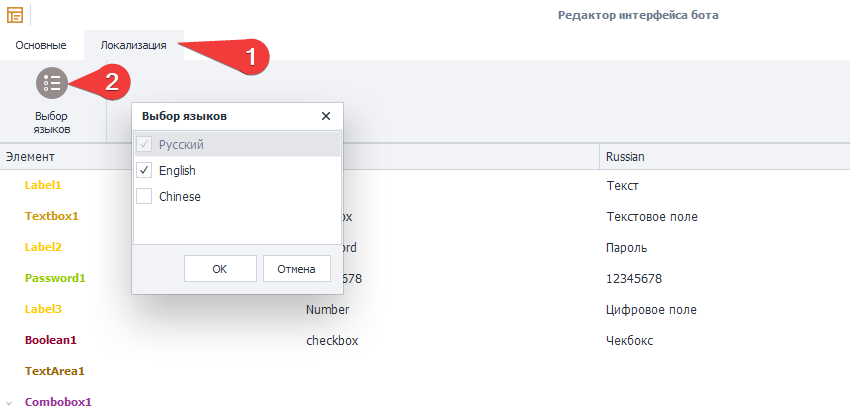Toggle the English language checkbox
This screenshot has height=420, width=850.
144,171
